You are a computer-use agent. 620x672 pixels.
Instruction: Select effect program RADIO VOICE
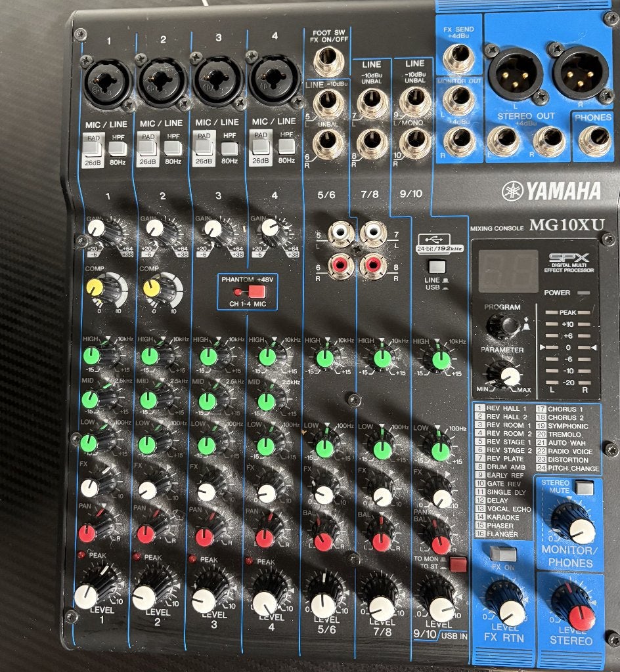pyautogui.click(x=565, y=451)
